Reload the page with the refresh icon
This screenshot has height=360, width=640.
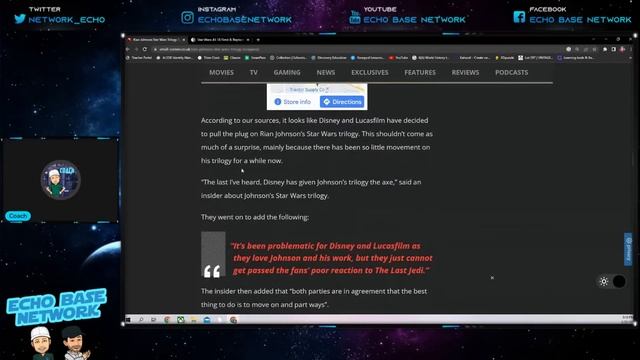[x=144, y=49]
